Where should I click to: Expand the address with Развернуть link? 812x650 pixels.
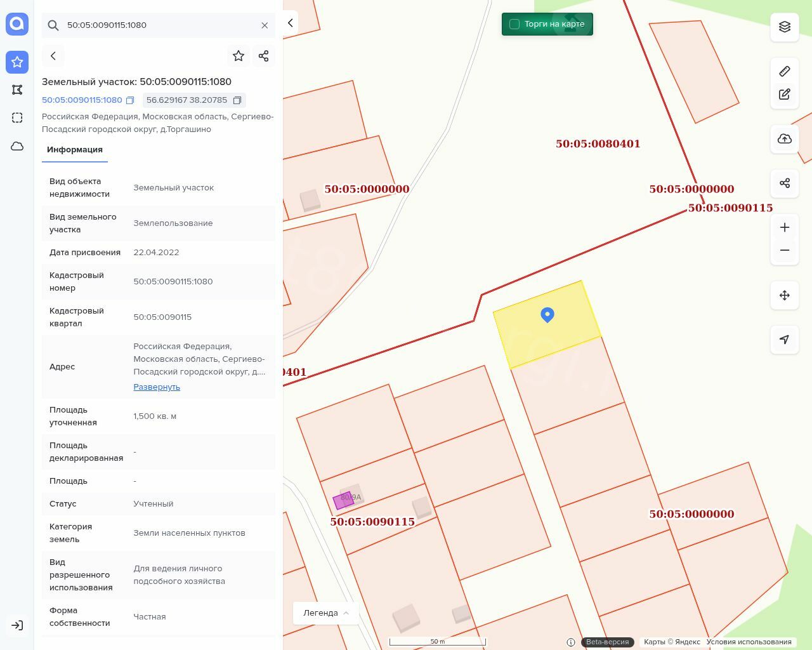coord(157,387)
